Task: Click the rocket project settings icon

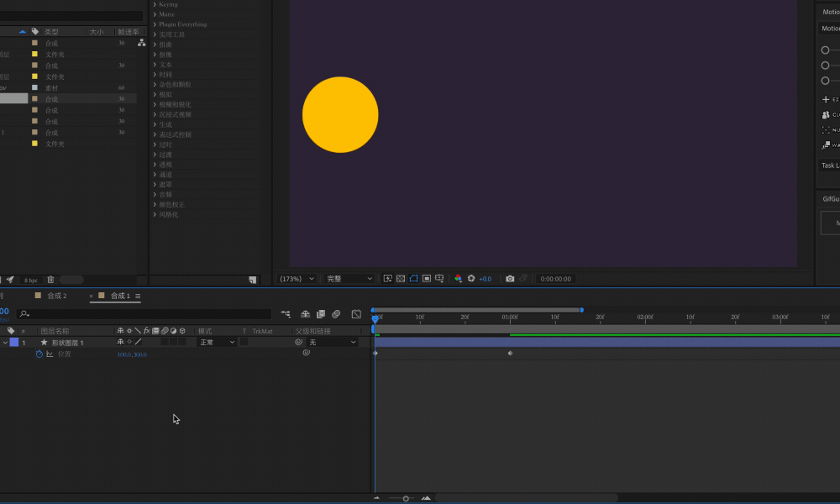Action: 9,280
